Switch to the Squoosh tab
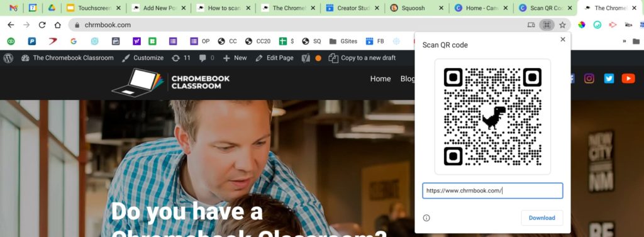This screenshot has height=237, width=644. tap(418, 8)
